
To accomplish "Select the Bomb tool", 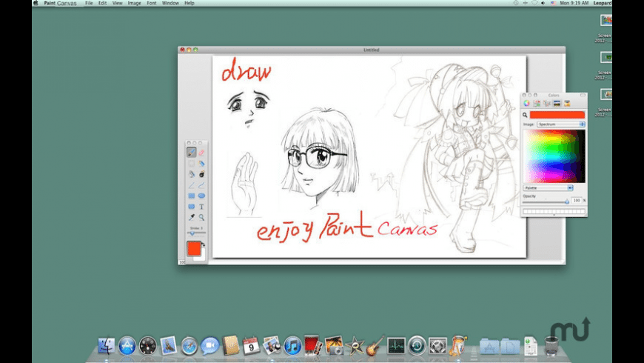I will (x=201, y=174).
